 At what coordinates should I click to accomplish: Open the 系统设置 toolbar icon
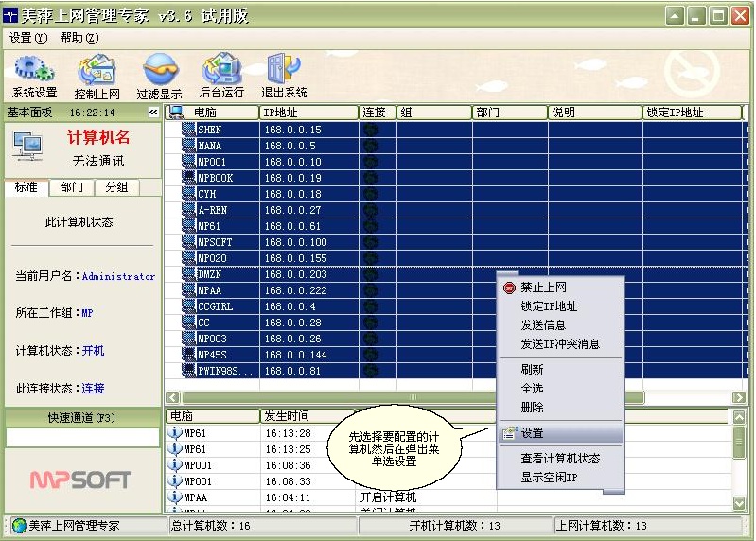(x=34, y=77)
